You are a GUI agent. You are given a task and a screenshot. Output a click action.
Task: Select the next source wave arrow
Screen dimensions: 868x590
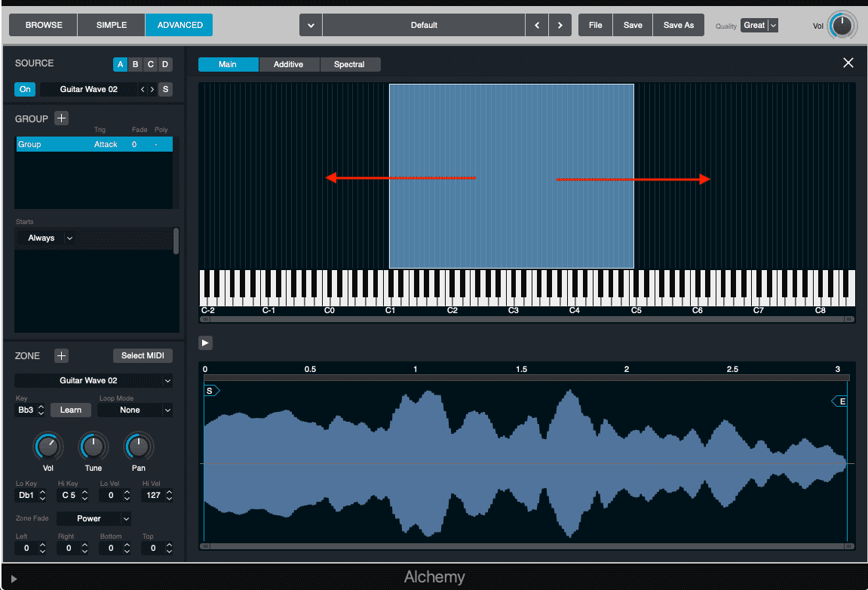(x=152, y=89)
